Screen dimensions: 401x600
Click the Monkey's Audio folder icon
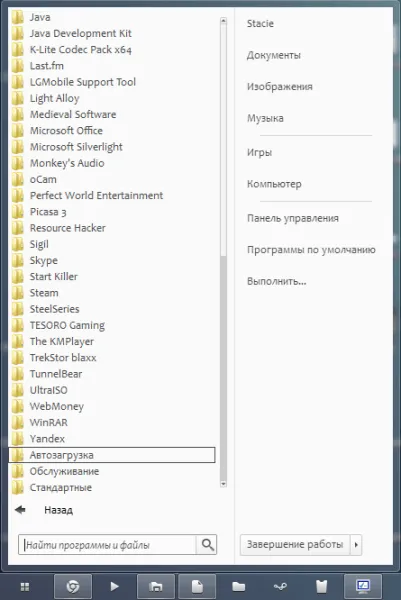click(x=18, y=163)
